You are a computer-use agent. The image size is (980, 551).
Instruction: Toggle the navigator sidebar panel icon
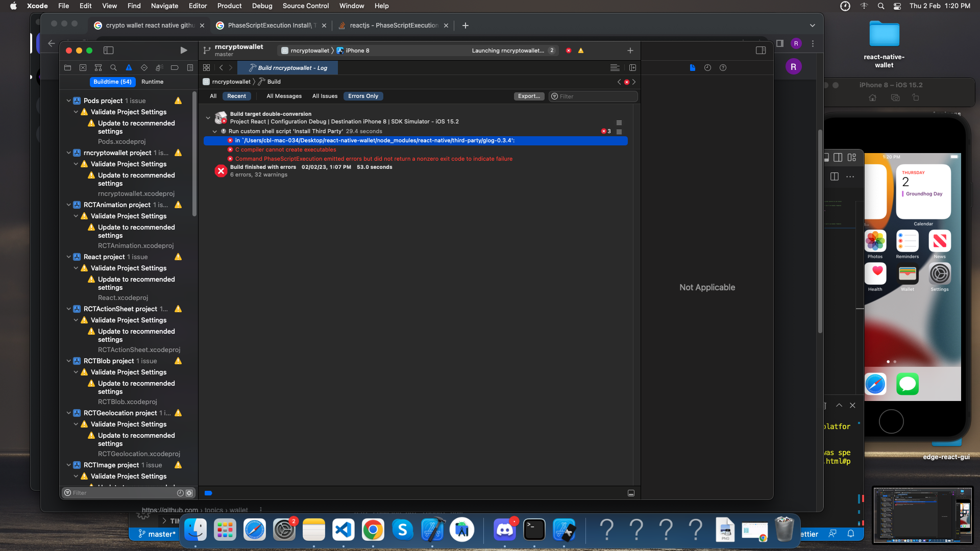point(108,51)
